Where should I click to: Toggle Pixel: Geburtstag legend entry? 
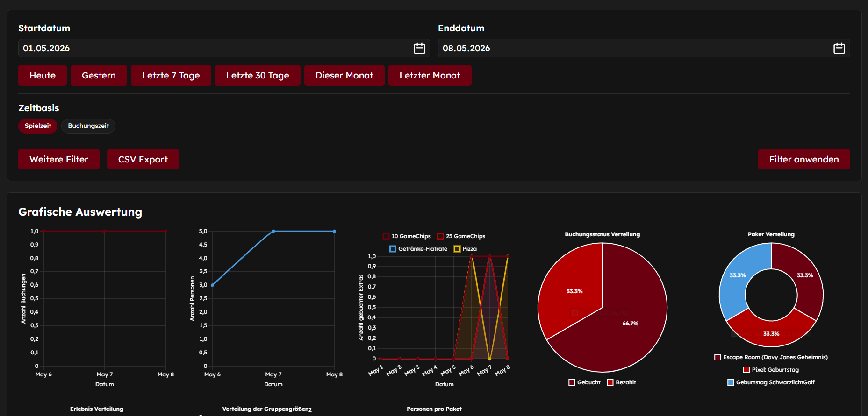pyautogui.click(x=771, y=370)
